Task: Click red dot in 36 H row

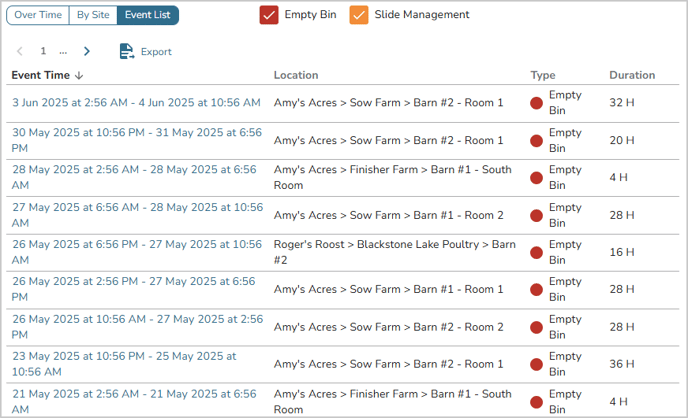Action: (x=536, y=364)
